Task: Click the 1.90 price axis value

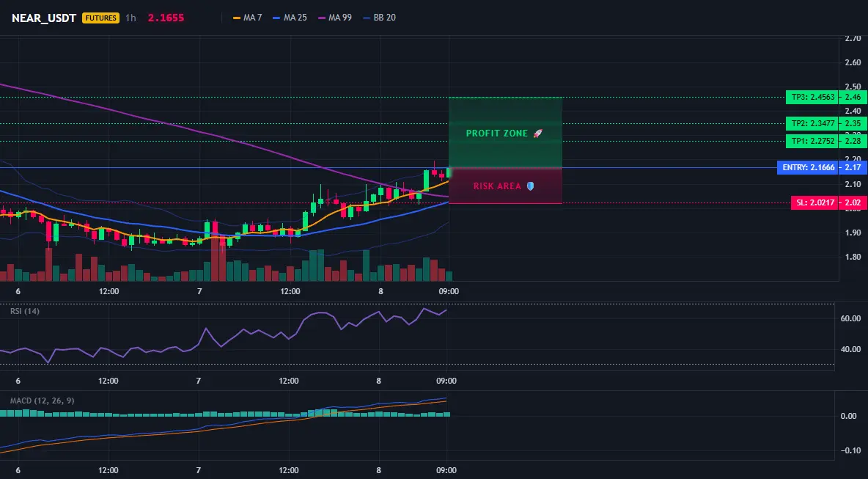Action: click(853, 233)
